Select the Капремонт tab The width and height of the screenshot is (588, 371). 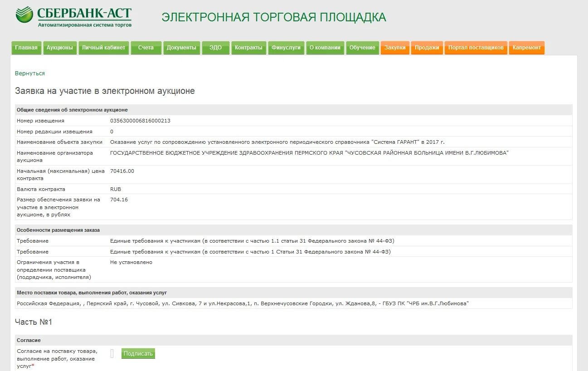click(x=527, y=48)
